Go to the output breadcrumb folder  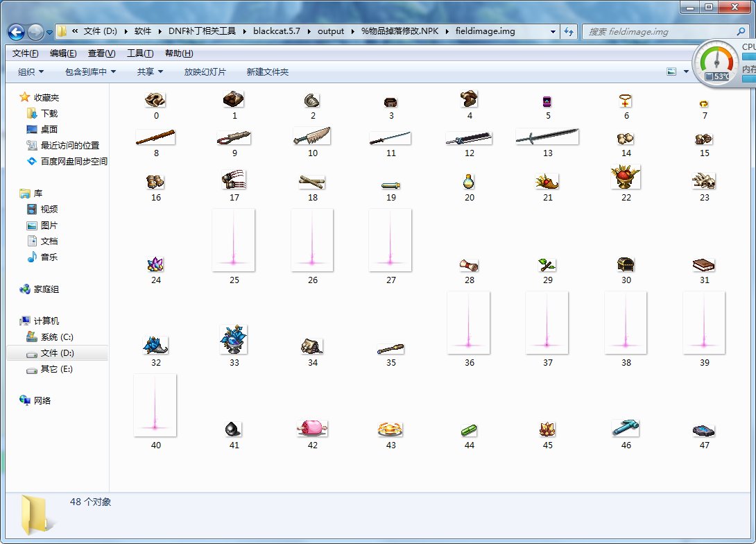point(331,31)
